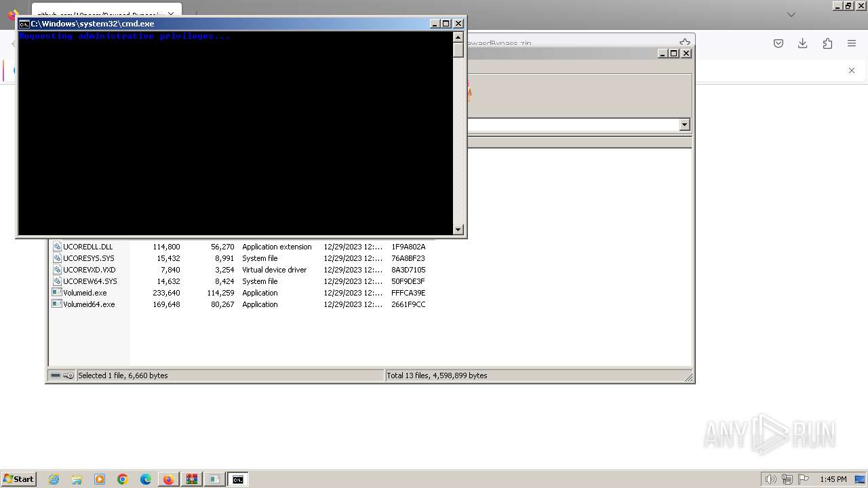Viewport: 868px width, 488px height.
Task: Open Firefox Extensions puzzle icon
Action: coord(827,43)
